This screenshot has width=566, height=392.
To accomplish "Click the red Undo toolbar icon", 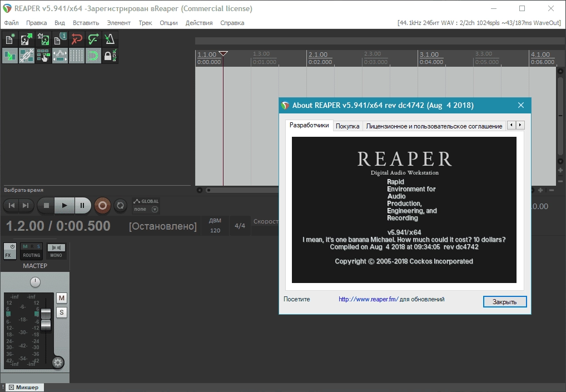I will point(77,39).
